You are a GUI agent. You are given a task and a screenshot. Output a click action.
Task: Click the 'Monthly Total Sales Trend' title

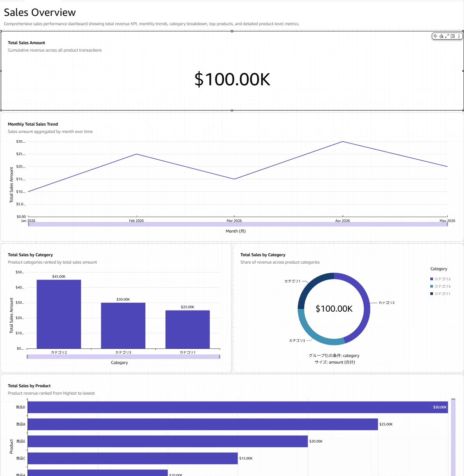pos(33,124)
